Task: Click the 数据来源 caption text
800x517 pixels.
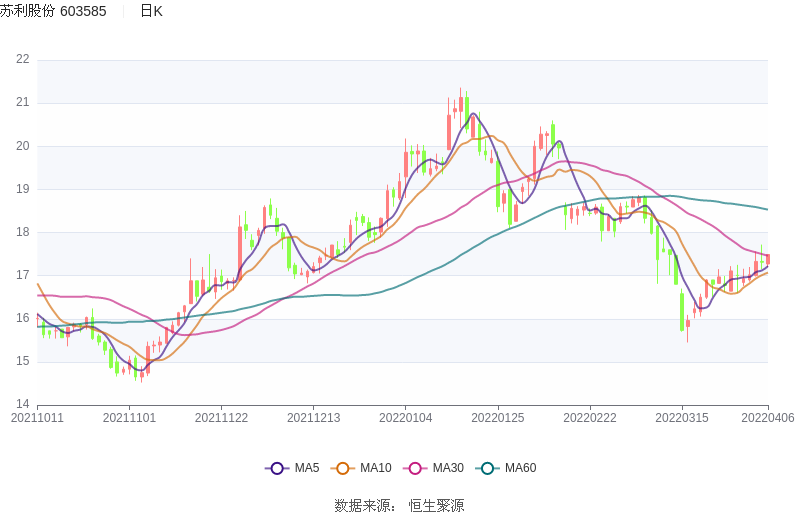Action: tap(364, 505)
